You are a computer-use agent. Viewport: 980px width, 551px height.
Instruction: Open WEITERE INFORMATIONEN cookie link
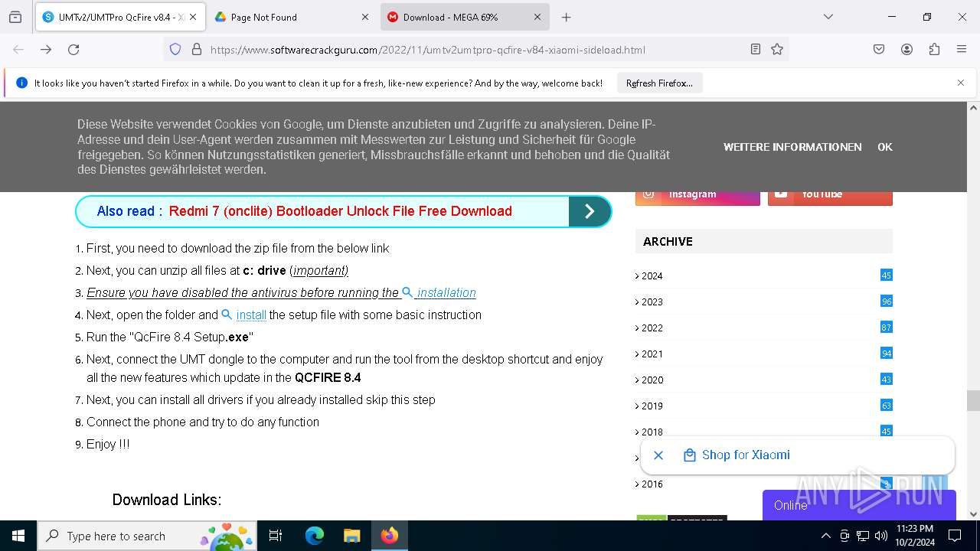(792, 147)
